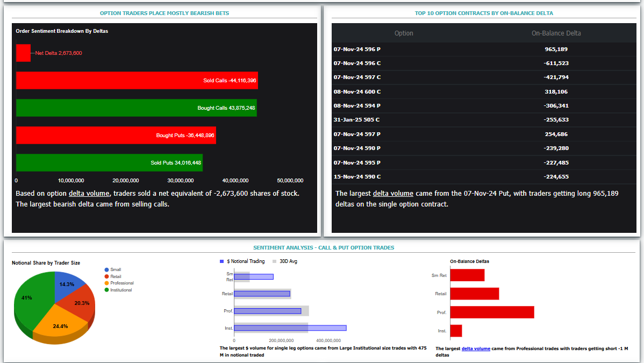Screen dimensions: 644x363
Task: Click the -611,523 delta value
Action: click(x=556, y=63)
